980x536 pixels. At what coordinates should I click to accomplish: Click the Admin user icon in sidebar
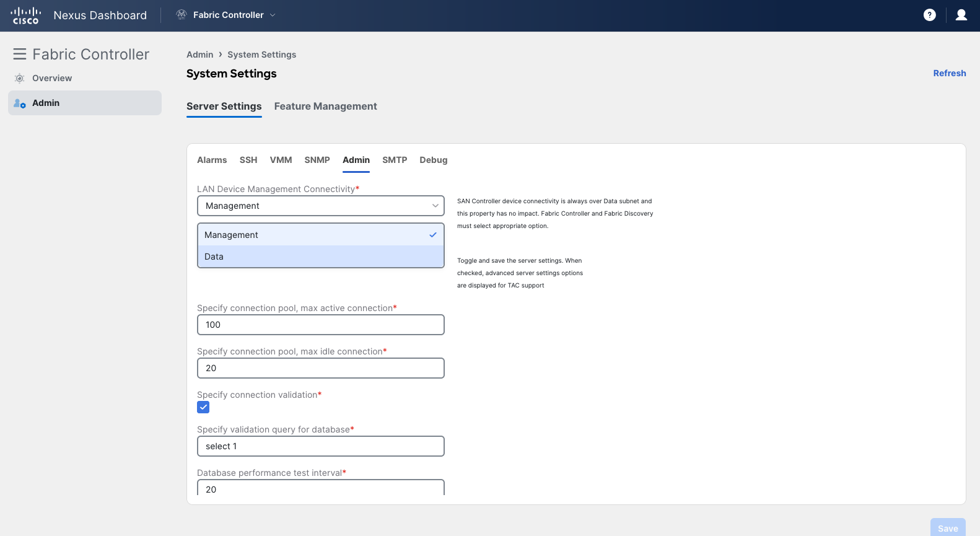tap(20, 103)
